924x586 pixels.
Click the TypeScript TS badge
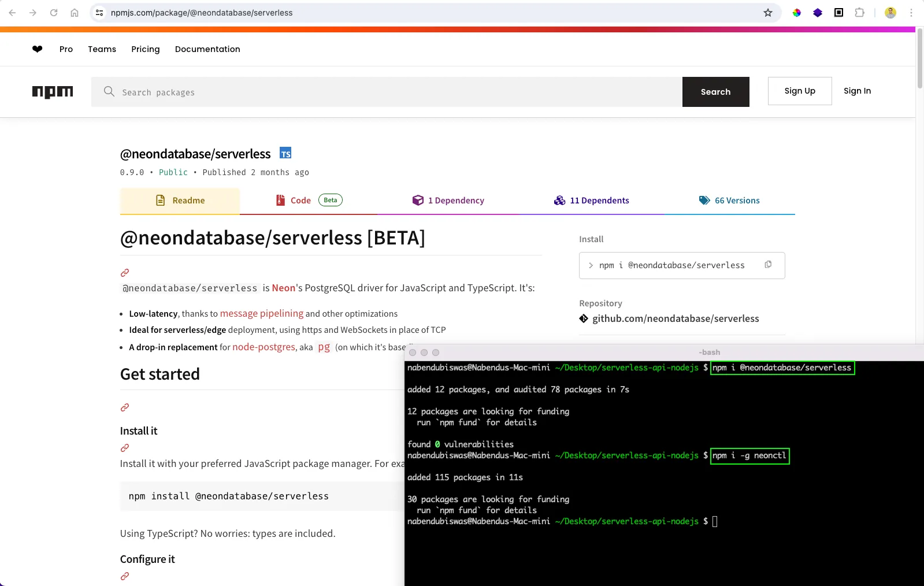point(285,153)
